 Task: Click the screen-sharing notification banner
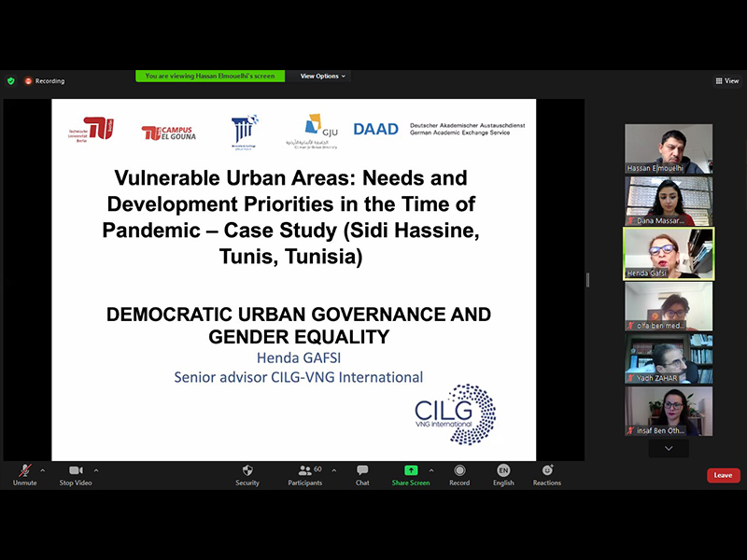point(210,77)
